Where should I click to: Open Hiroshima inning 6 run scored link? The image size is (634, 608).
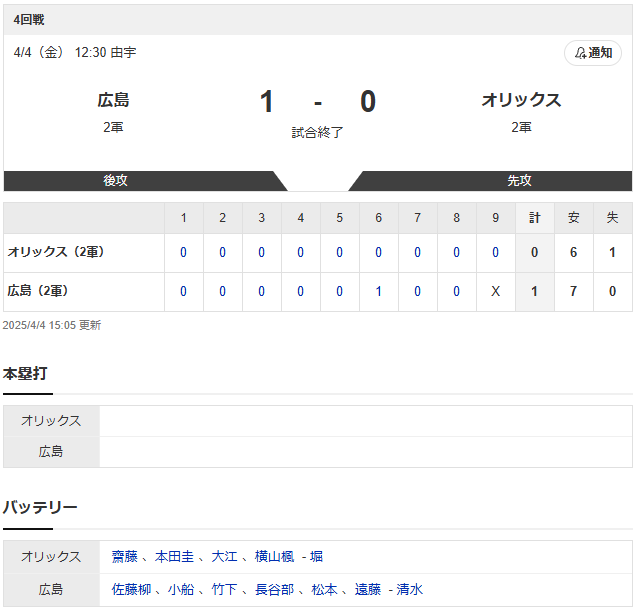click(x=378, y=291)
